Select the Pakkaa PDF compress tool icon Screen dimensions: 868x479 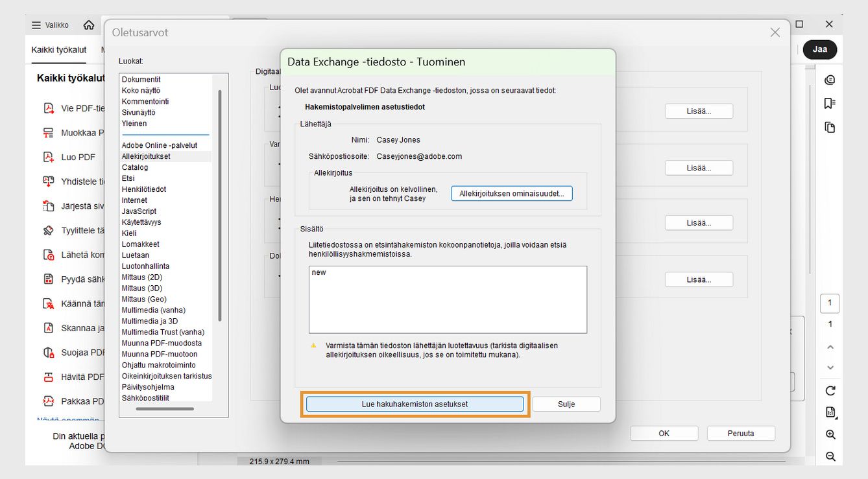48,401
